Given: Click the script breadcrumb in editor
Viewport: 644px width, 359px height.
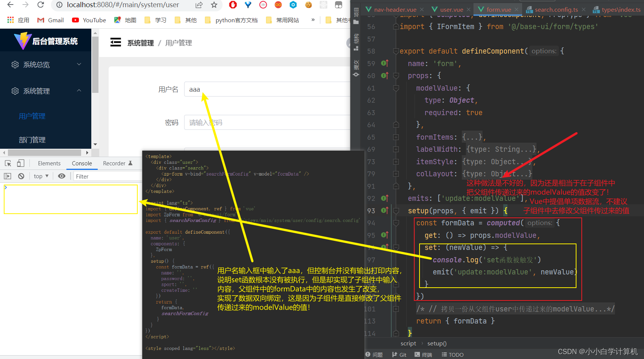Looking at the screenshot, I should coord(408,343).
